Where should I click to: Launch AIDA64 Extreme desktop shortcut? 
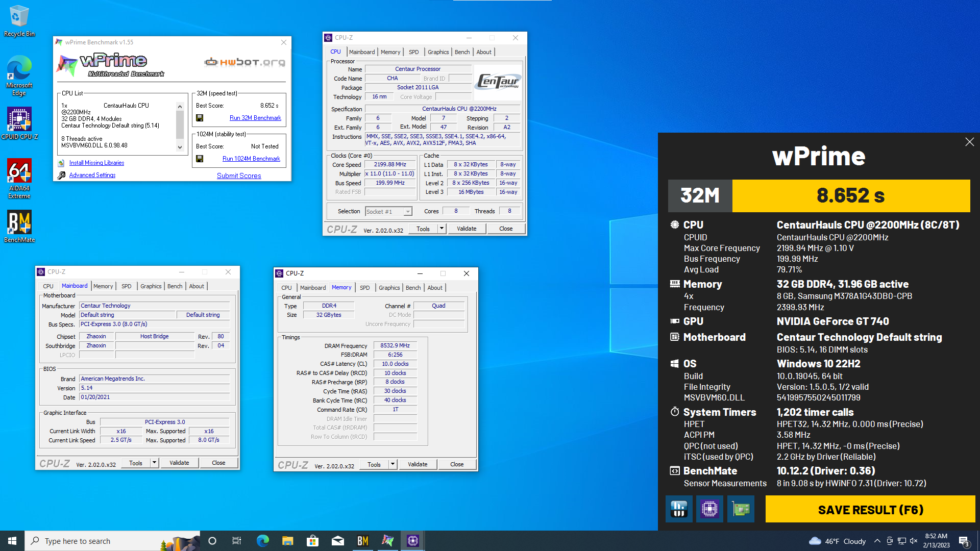(x=19, y=178)
